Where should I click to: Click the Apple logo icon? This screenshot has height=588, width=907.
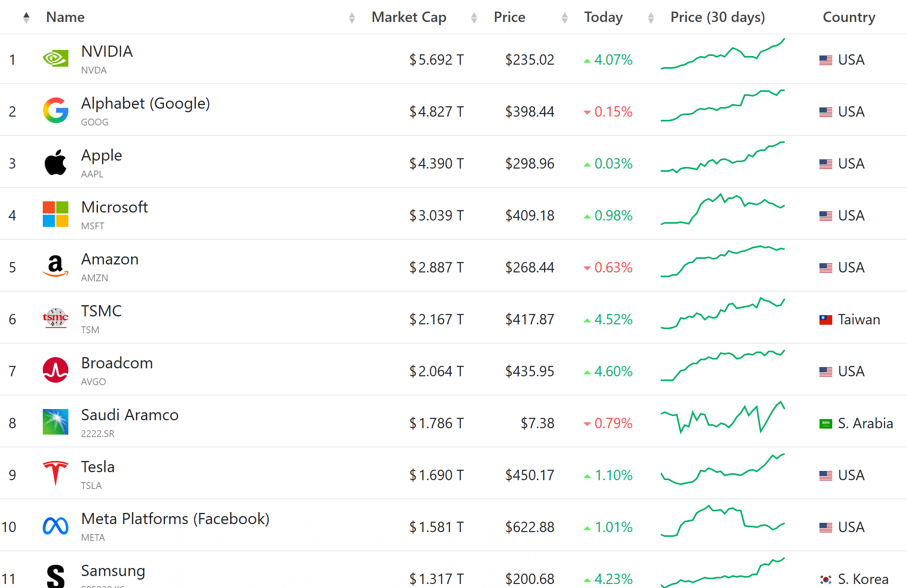pos(56,162)
